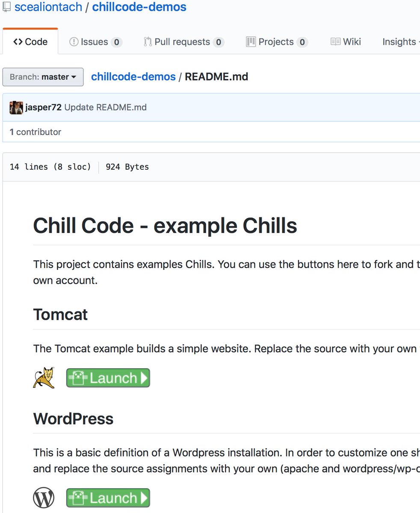Switch to the Code tab

click(x=30, y=41)
